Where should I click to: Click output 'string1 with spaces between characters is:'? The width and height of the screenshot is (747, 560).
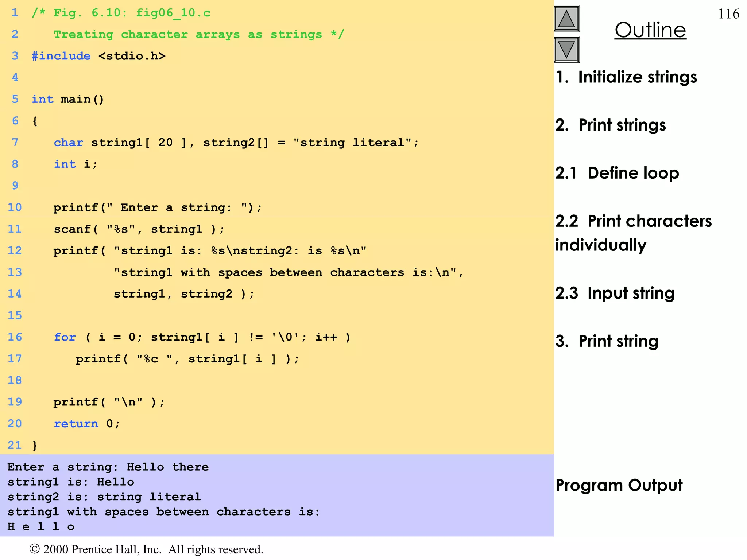[164, 512]
